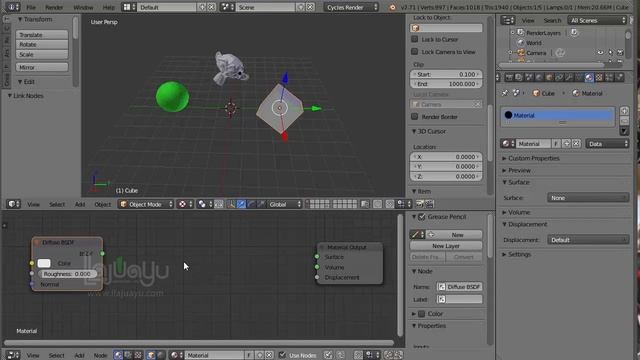Enable the translate manipulator arrow icon
640x360 pixels.
click(x=241, y=204)
